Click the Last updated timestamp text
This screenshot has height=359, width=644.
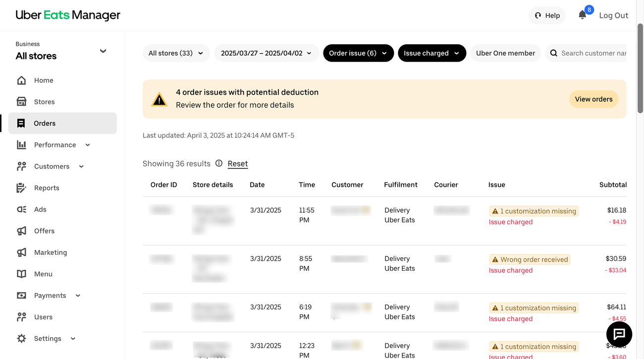coord(218,135)
